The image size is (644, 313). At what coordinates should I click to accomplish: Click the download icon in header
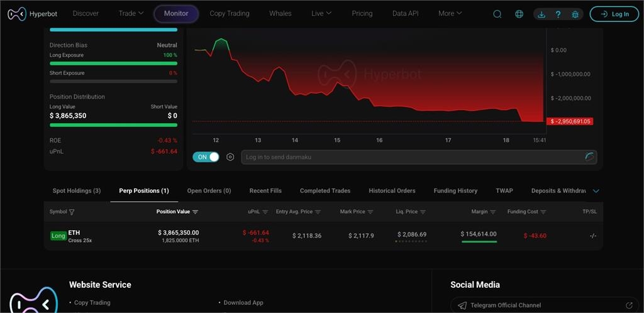click(541, 14)
